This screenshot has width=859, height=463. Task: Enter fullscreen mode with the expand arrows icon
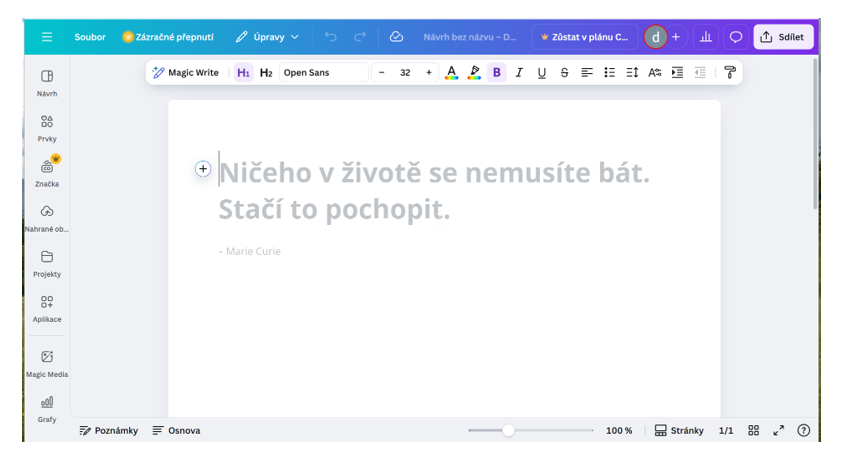pos(778,430)
